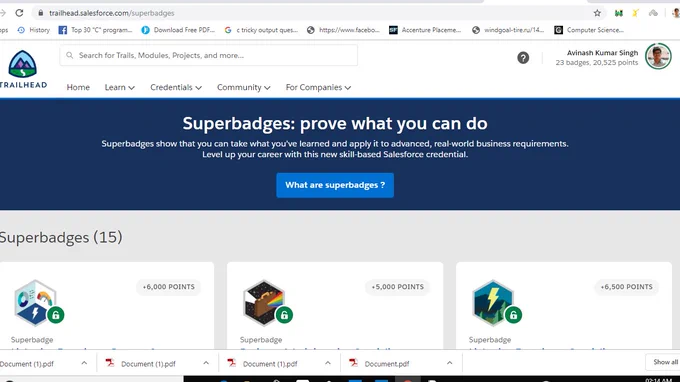Click the +6,000 POINTS label
The image size is (680, 382).
click(169, 287)
